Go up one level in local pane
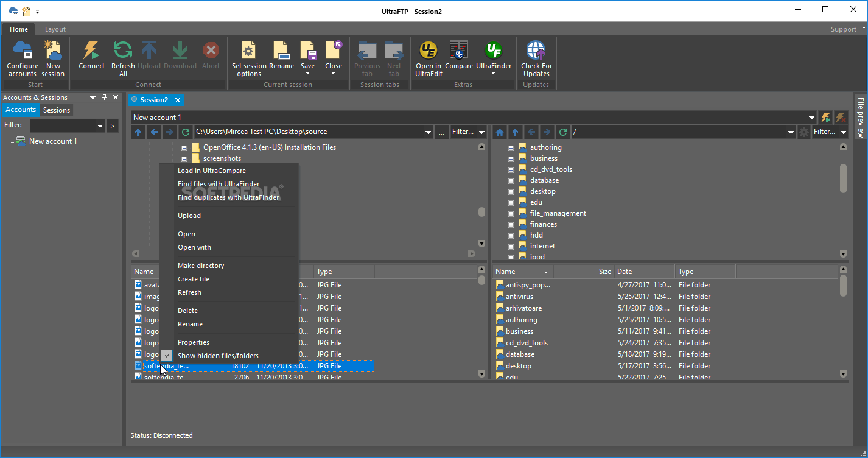The height and width of the screenshot is (458, 868). point(138,132)
